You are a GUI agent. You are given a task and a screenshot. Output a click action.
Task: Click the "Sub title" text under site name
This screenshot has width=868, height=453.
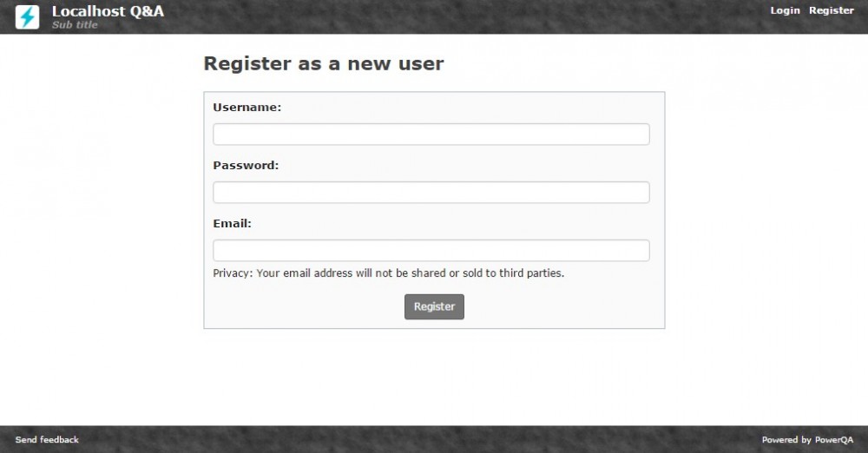(x=75, y=25)
